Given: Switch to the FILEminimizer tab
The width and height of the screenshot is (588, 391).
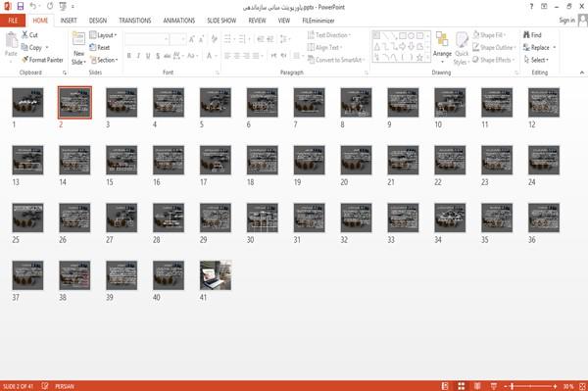Looking at the screenshot, I should click(318, 21).
